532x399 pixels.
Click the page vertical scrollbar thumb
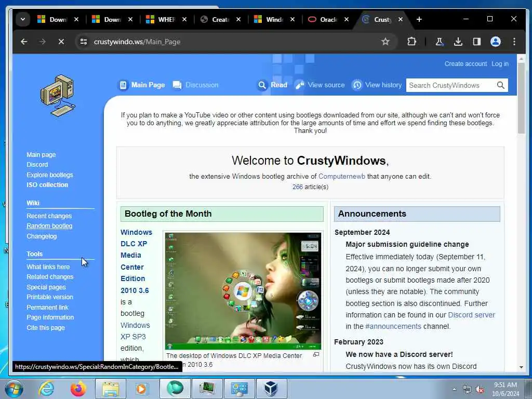[521, 98]
